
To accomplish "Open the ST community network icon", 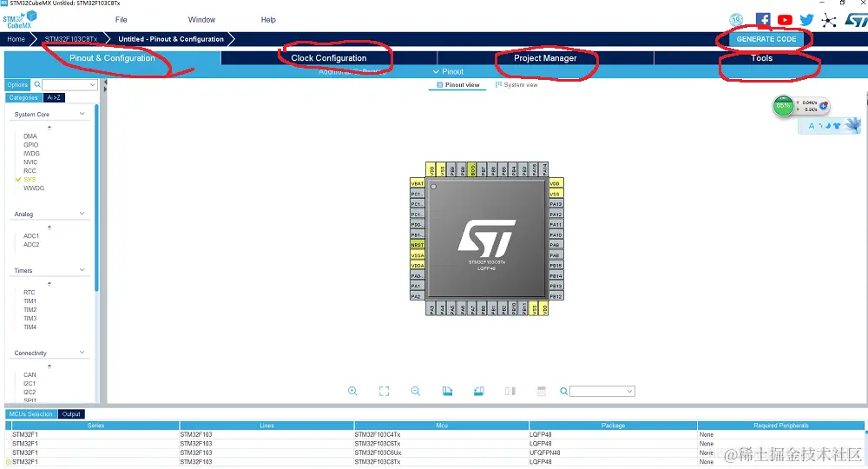I will click(829, 21).
